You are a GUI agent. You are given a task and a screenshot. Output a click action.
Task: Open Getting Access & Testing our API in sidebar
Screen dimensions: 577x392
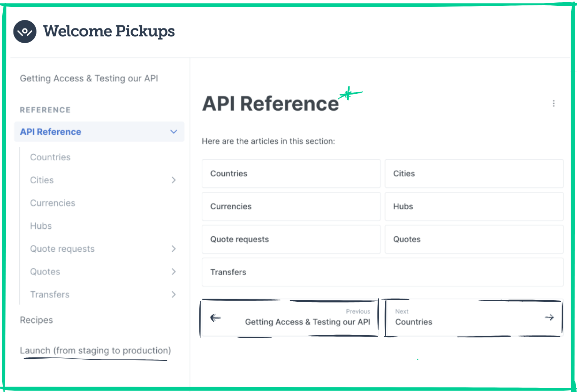pos(89,78)
